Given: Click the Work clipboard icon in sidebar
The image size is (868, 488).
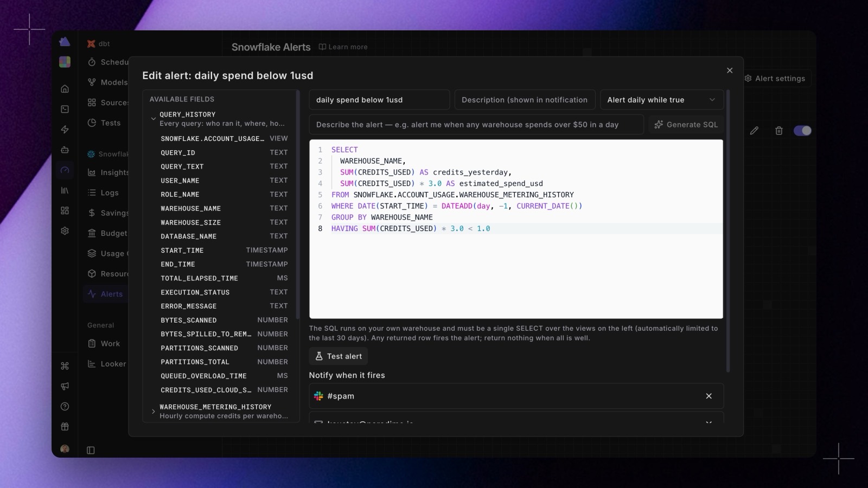Looking at the screenshot, I should pyautogui.click(x=92, y=344).
